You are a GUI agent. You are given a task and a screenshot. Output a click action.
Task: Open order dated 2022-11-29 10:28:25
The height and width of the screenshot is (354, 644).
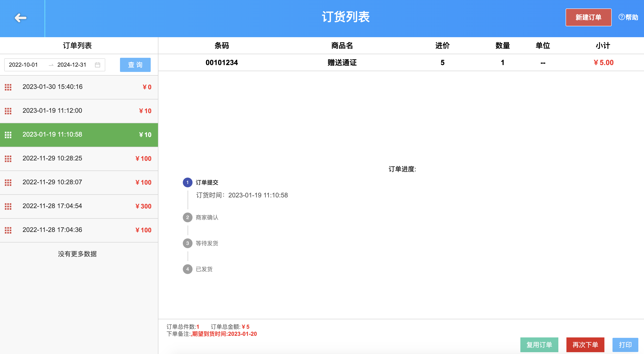point(79,159)
